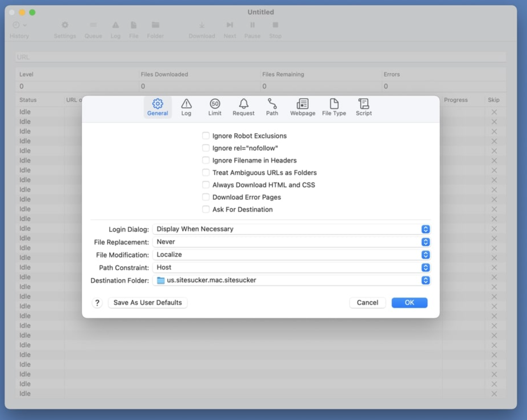This screenshot has height=420, width=527.
Task: Expand the File Modification dropdown
Action: [x=291, y=255]
